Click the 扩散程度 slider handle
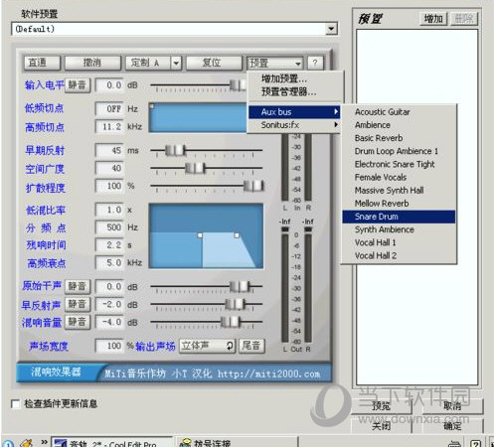Screen dimensions: 494x448 point(253,186)
